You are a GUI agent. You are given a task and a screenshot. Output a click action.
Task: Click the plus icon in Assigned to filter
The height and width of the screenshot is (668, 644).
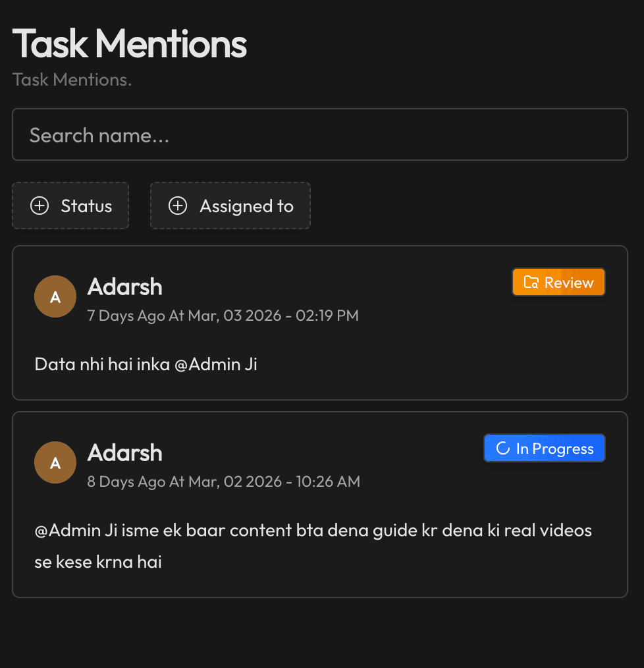tap(178, 206)
